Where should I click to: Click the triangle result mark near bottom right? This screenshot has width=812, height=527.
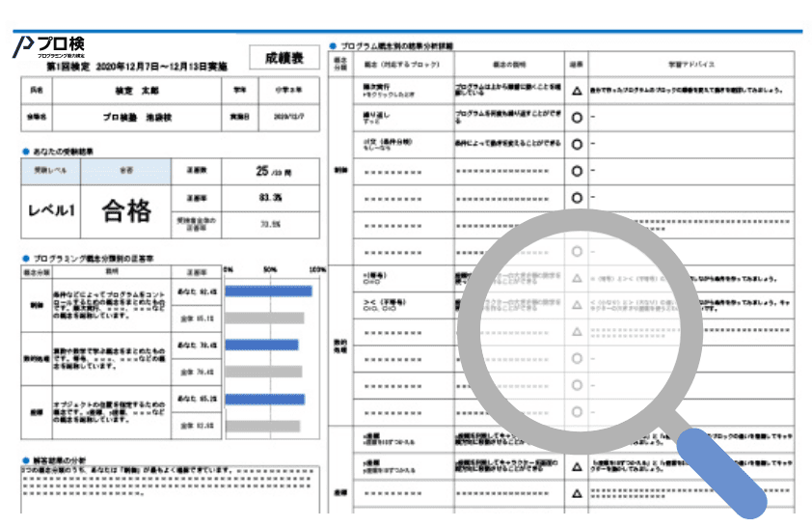pos(577,465)
